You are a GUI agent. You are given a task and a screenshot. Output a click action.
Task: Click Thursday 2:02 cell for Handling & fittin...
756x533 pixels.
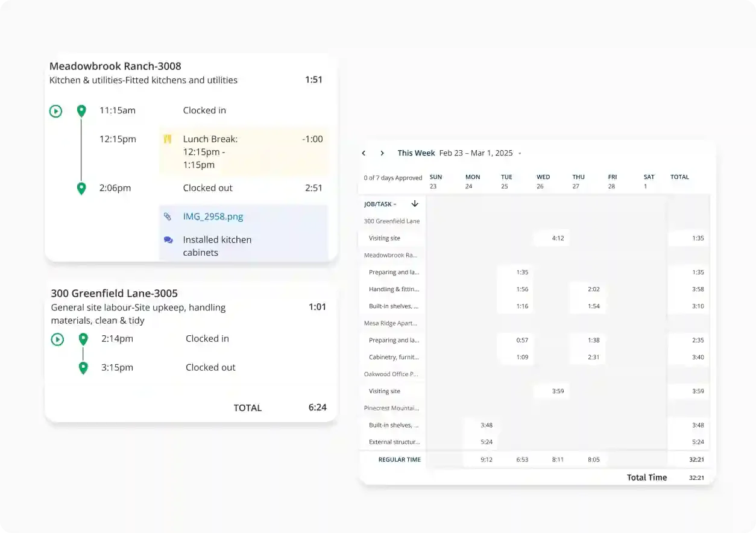click(587, 289)
